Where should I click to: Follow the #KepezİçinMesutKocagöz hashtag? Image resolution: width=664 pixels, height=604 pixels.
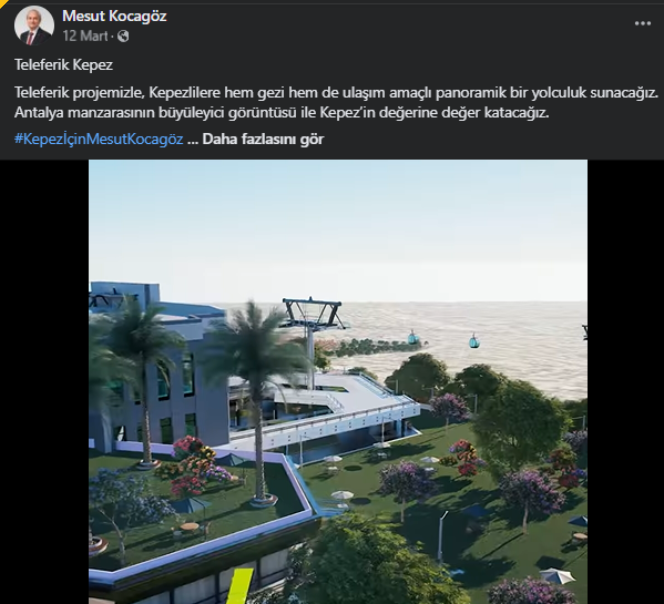pyautogui.click(x=99, y=139)
